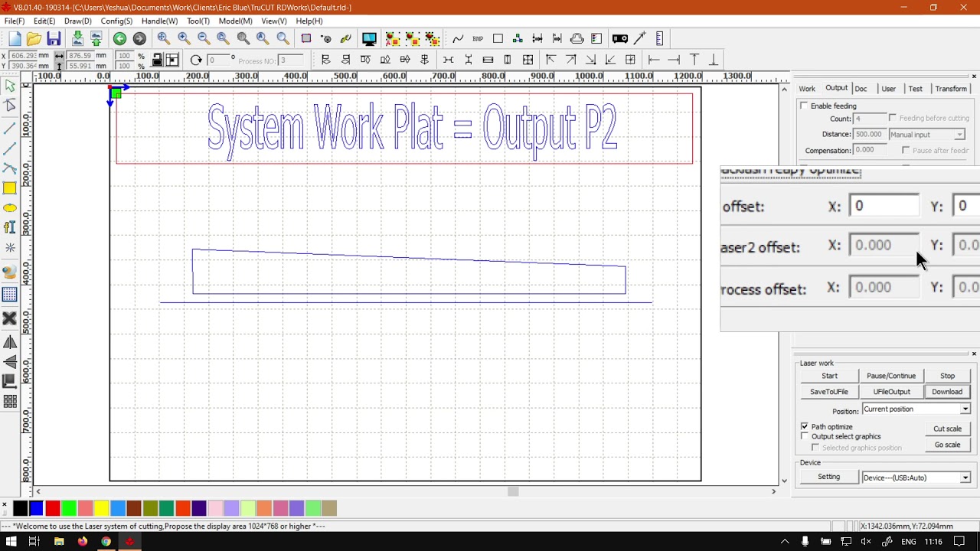Click the BMP image tool icon
Viewport: 980px width, 551px height.
tap(478, 39)
